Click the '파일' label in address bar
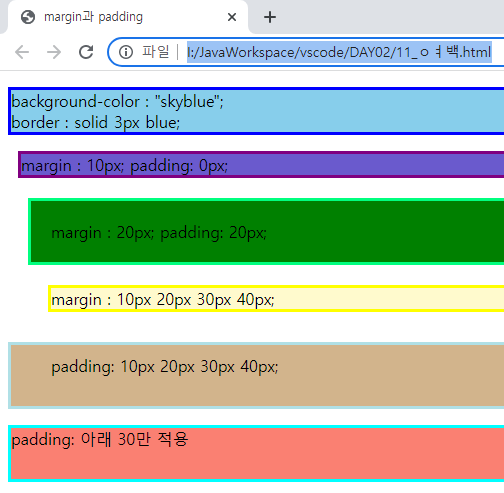 coord(156,52)
